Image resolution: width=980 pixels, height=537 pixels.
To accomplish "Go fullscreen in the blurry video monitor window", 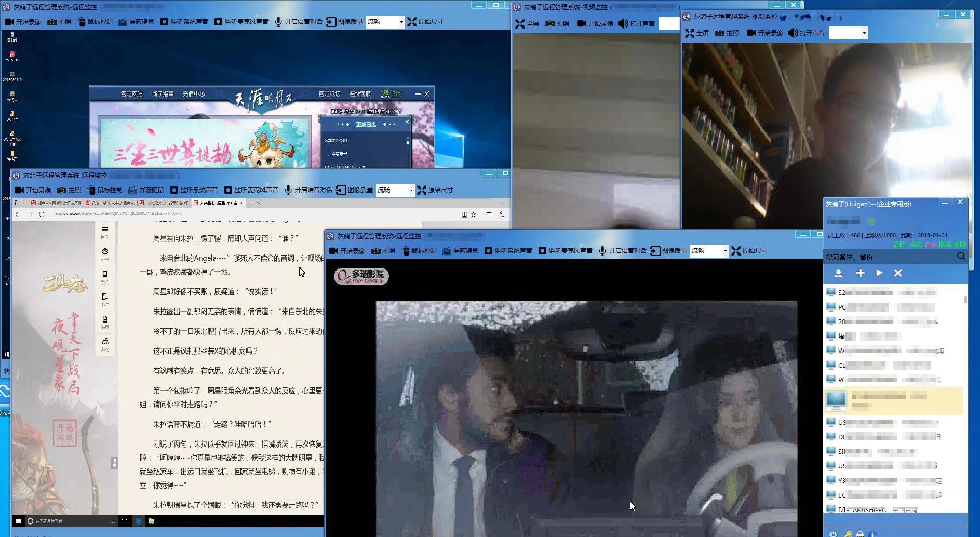I will (527, 24).
